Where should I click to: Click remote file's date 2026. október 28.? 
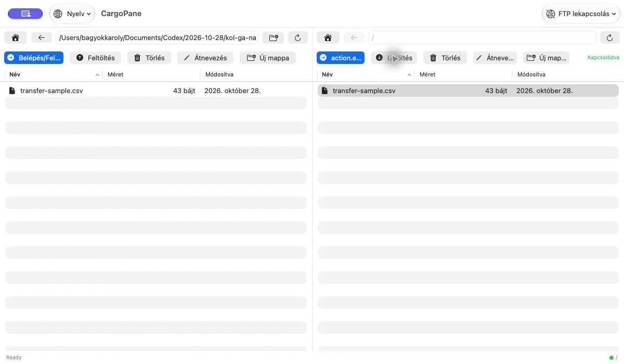[x=544, y=90]
